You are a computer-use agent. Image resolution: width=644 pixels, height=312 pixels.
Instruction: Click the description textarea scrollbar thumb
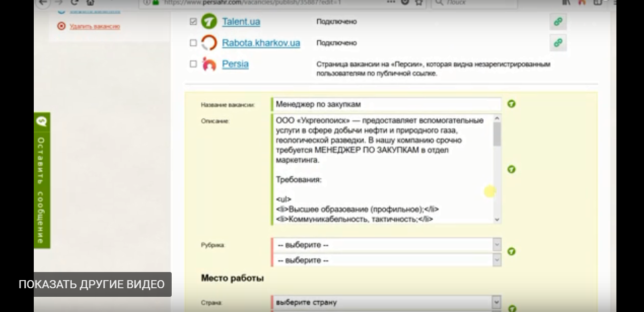(497, 134)
